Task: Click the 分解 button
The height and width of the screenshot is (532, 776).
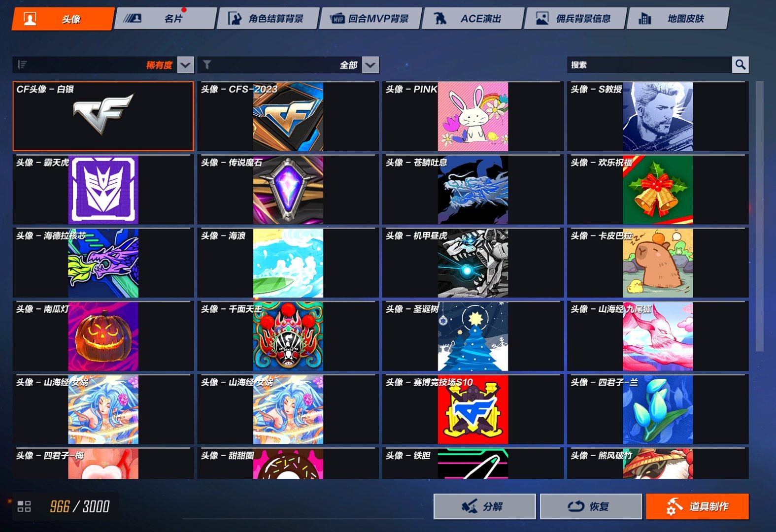Action: pyautogui.click(x=484, y=506)
